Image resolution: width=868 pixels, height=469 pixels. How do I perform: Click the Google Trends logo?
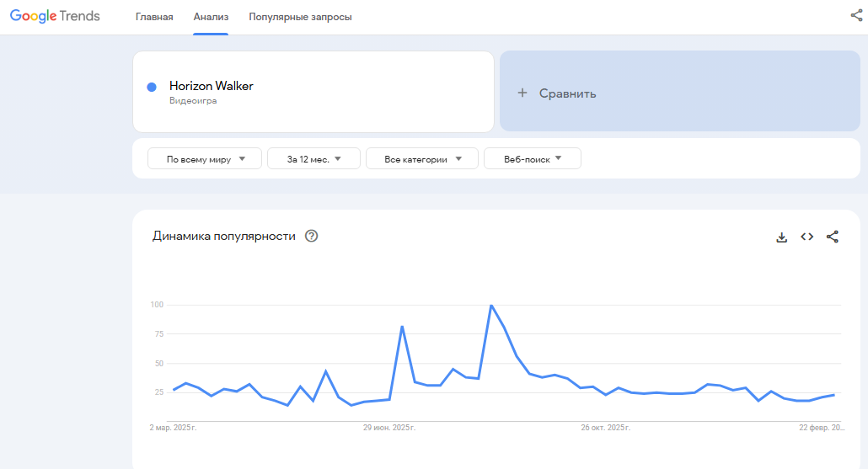click(x=55, y=16)
